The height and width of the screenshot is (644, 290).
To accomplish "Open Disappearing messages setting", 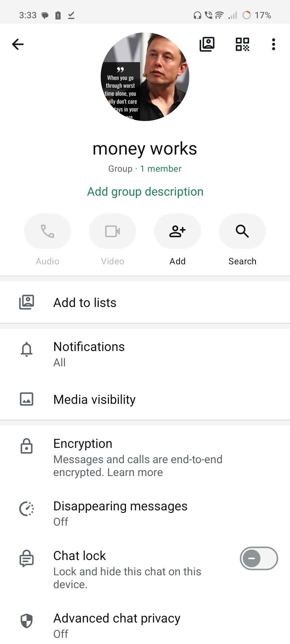I will [145, 514].
